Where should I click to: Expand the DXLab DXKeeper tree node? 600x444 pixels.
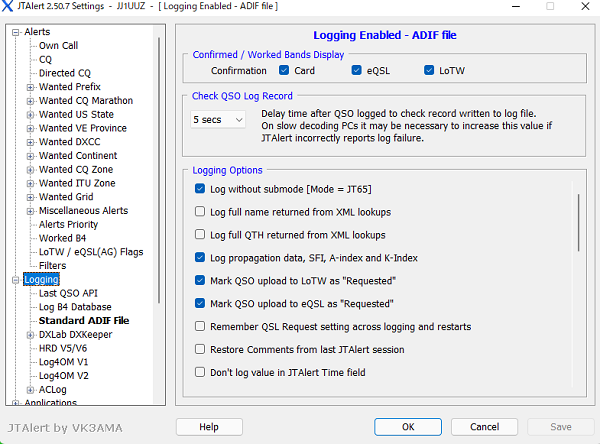(x=30, y=335)
